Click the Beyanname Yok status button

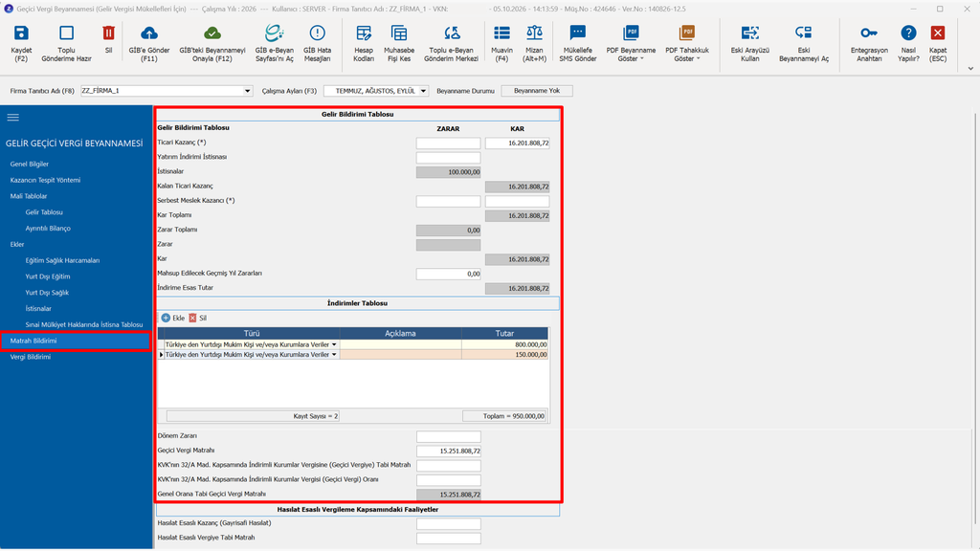tap(537, 91)
